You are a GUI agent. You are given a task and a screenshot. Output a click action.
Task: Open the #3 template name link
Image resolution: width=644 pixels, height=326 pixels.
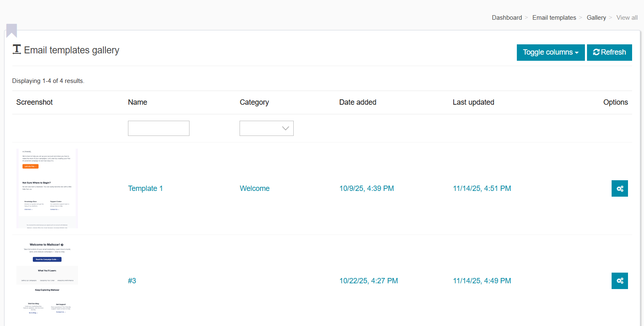pyautogui.click(x=132, y=281)
